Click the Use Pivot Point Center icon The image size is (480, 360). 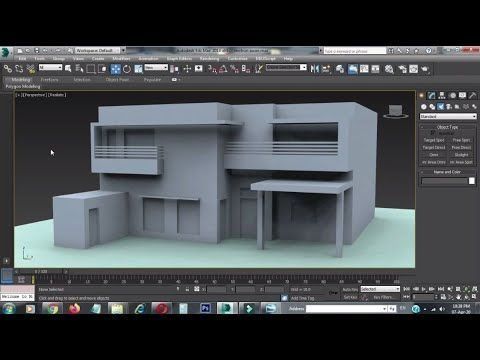coord(174,69)
